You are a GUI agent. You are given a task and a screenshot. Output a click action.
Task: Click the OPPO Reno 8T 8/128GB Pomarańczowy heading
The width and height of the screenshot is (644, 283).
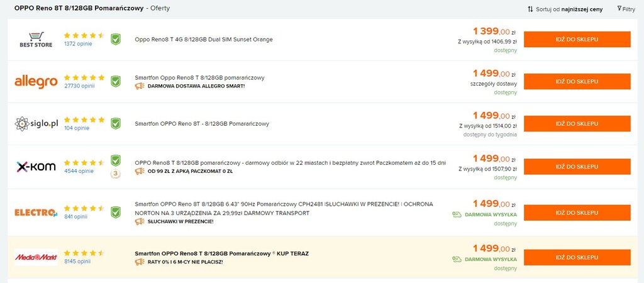click(x=79, y=8)
